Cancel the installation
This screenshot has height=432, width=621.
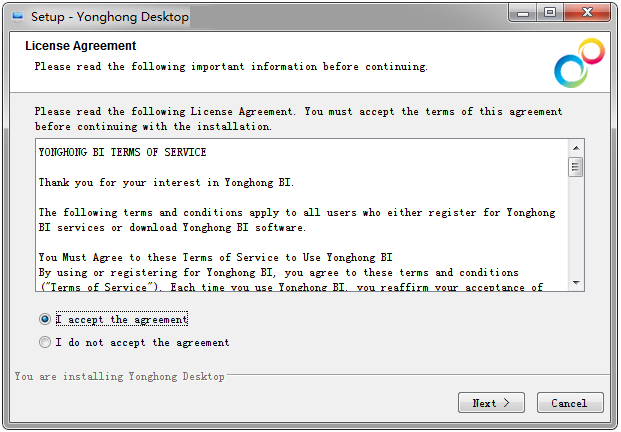tap(569, 403)
